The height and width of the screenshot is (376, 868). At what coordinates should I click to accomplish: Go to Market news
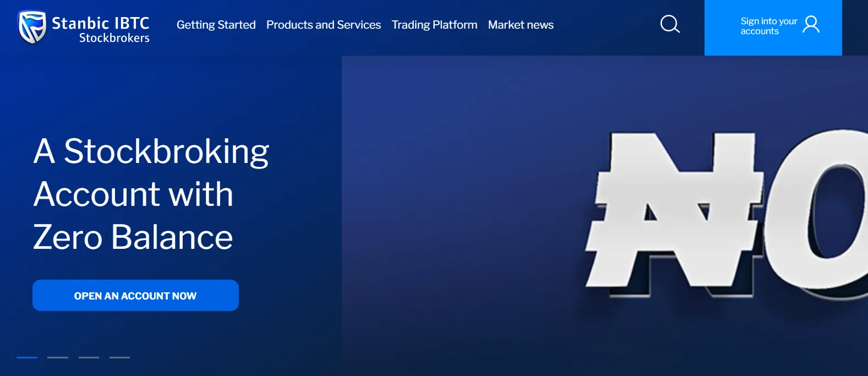(x=521, y=25)
